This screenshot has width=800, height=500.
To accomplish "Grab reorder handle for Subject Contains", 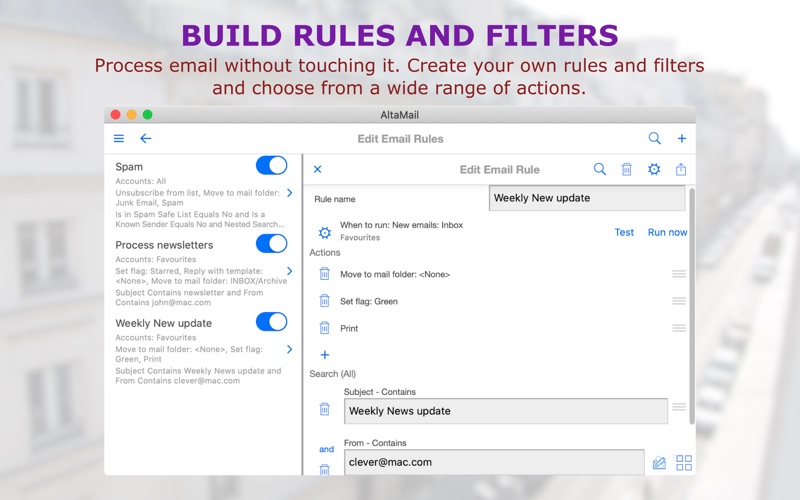I will (x=679, y=407).
